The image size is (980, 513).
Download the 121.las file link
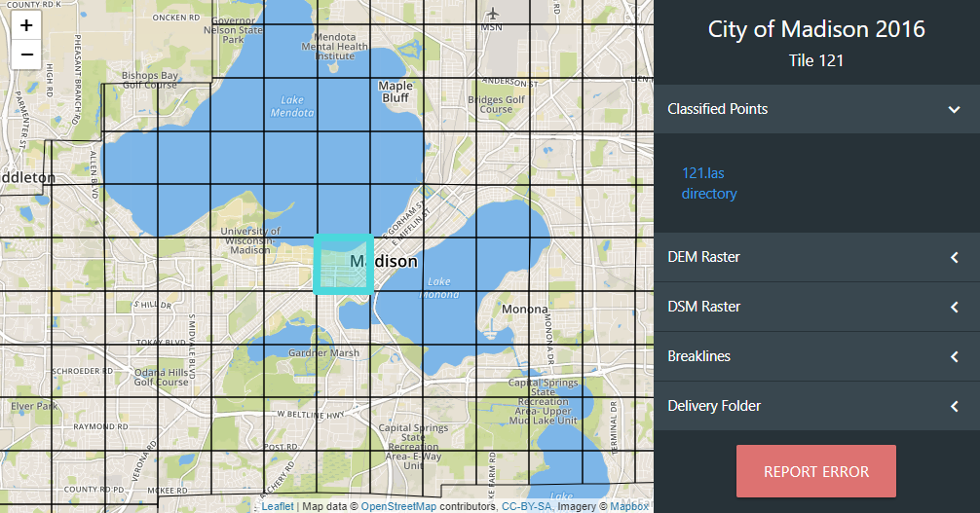click(x=702, y=173)
